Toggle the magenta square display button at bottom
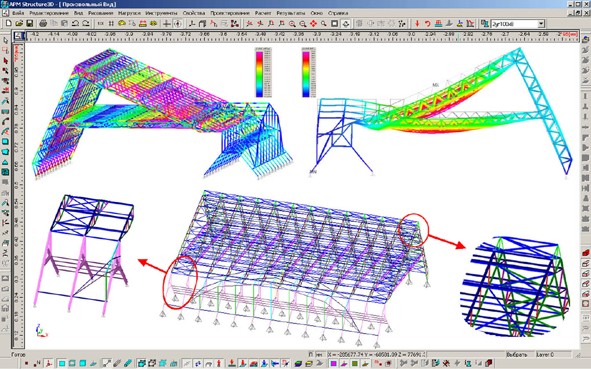 [334, 363]
